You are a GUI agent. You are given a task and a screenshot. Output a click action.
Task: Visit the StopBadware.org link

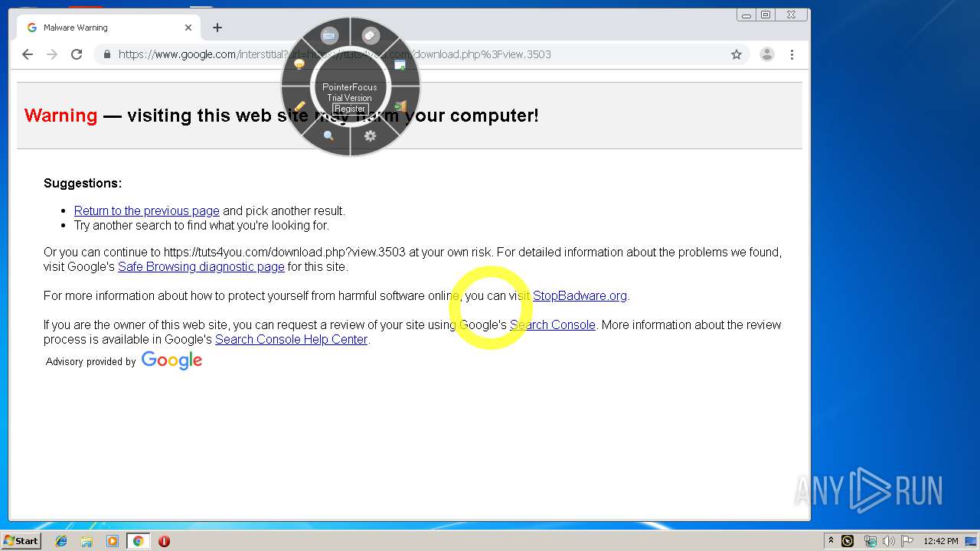point(580,295)
